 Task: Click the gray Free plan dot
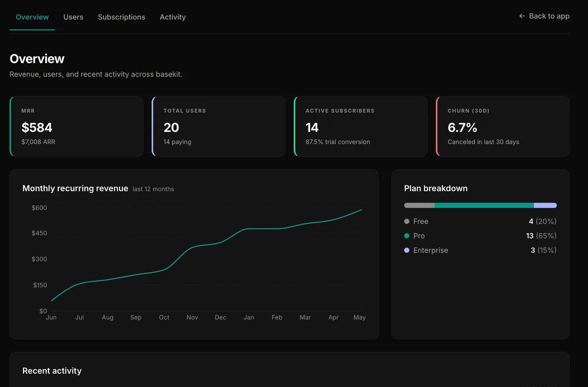[407, 222]
